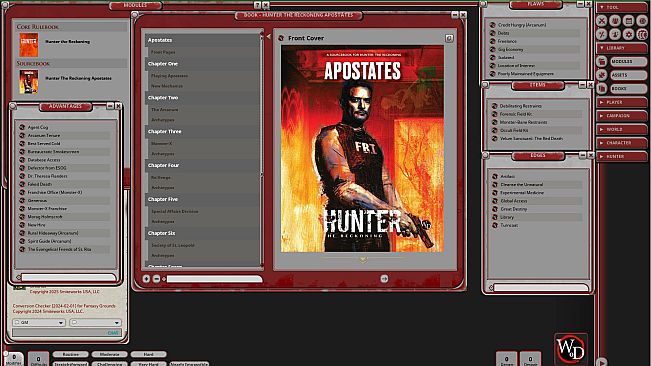Click link icon next to Global Access

click(494, 201)
